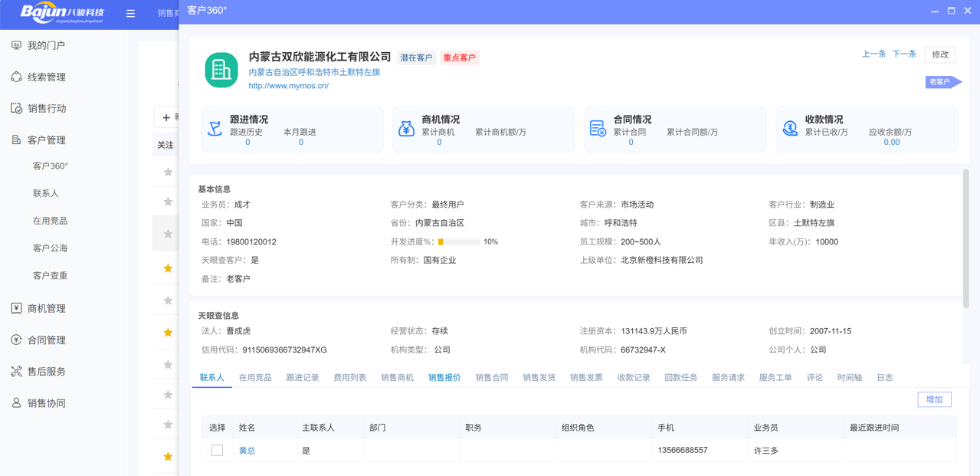
Task: Click the 收款情况 money bag icon
Action: tap(790, 127)
